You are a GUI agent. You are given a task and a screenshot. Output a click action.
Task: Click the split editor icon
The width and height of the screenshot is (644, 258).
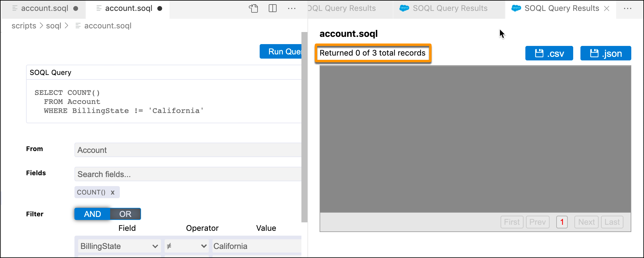(273, 8)
